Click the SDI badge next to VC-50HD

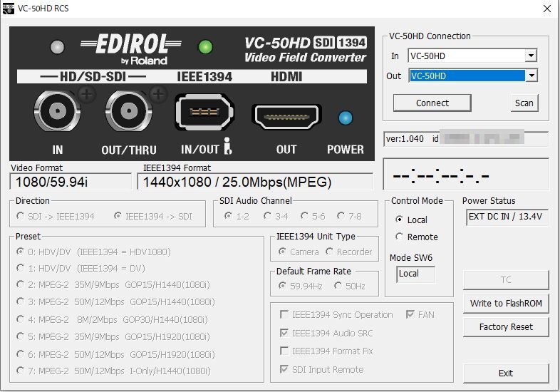pyautogui.click(x=323, y=43)
